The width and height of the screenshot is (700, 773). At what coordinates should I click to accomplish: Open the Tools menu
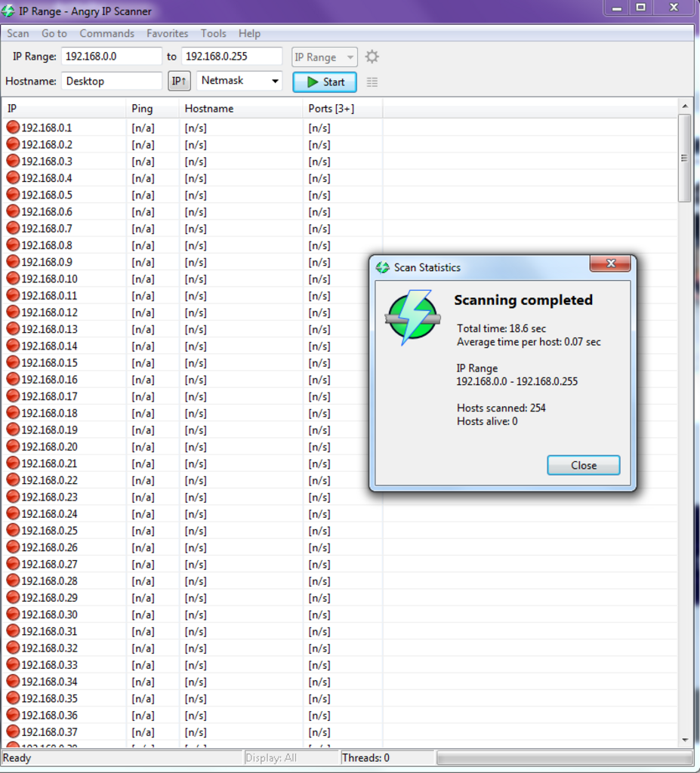213,33
